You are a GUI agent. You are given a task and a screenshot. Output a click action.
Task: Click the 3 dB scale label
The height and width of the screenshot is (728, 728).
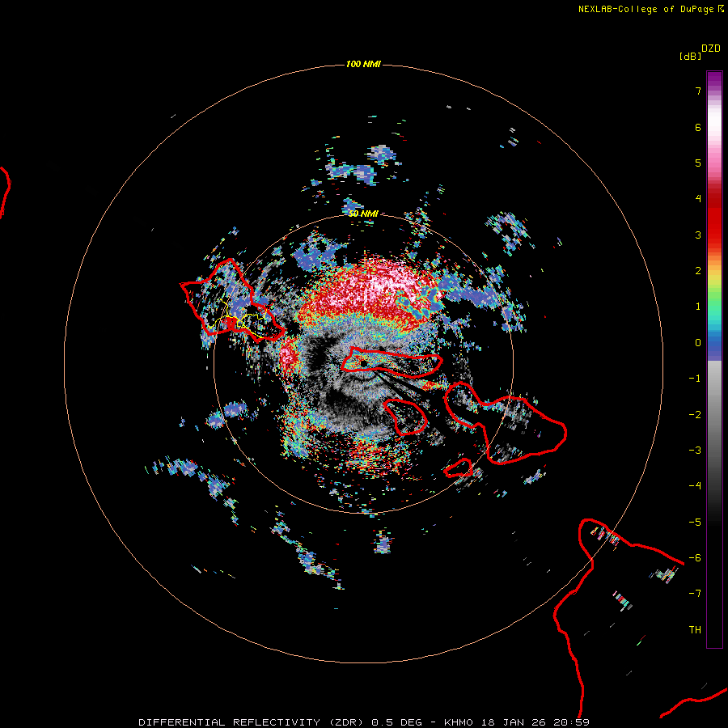698,235
